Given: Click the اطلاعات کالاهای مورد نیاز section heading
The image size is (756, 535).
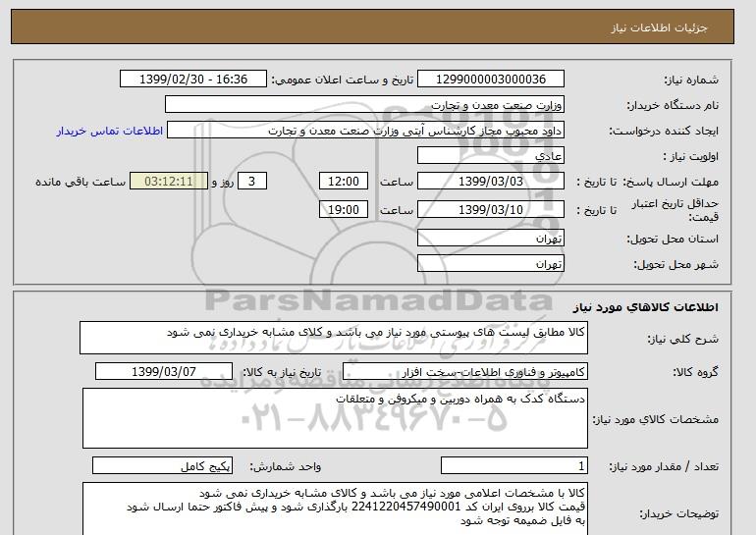Looking at the screenshot, I should coord(646,307).
